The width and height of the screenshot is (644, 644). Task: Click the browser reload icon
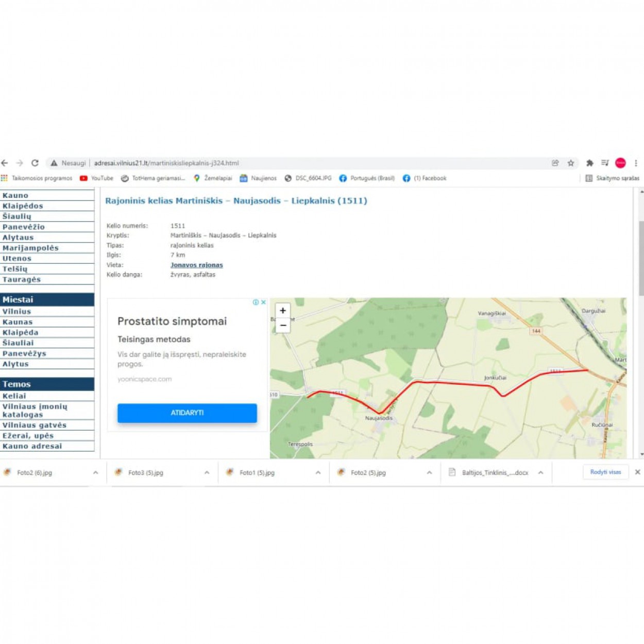point(35,163)
